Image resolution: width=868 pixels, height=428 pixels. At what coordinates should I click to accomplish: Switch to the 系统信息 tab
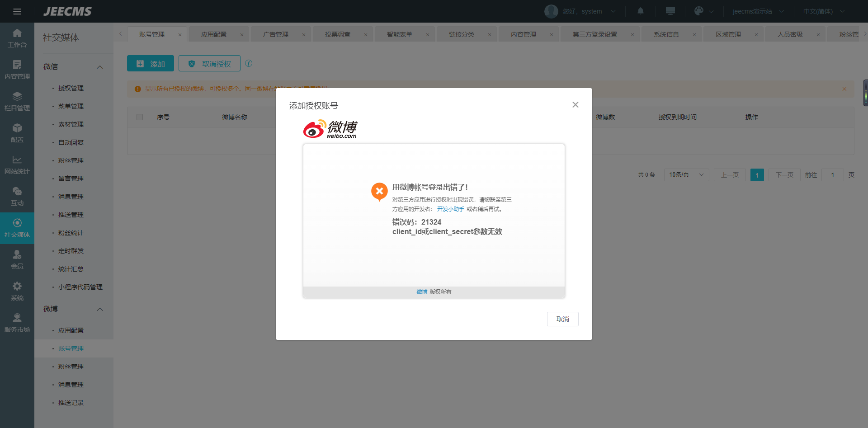(666, 34)
